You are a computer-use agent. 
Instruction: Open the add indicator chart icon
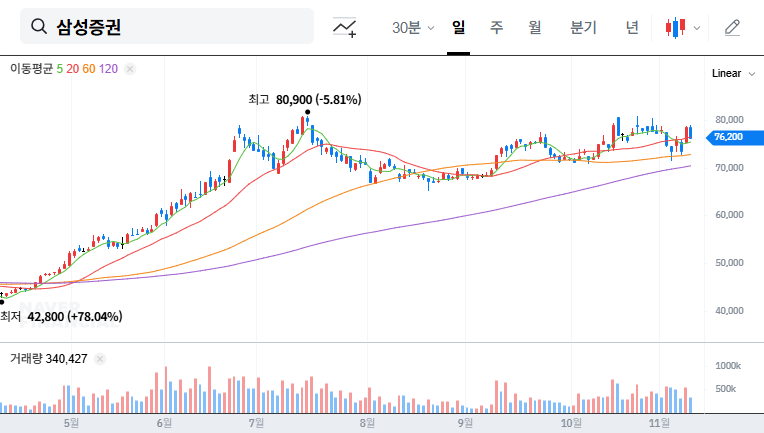345,27
